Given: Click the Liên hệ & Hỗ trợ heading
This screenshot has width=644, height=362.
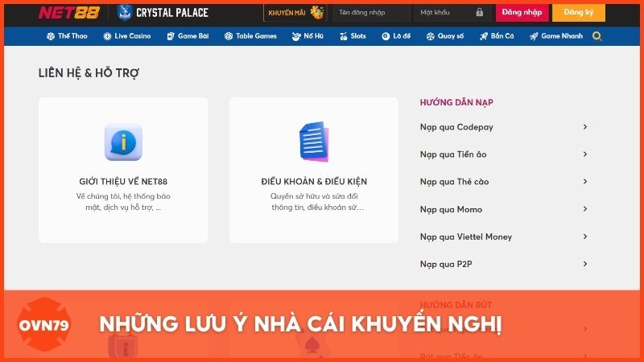Looking at the screenshot, I should [x=89, y=73].
